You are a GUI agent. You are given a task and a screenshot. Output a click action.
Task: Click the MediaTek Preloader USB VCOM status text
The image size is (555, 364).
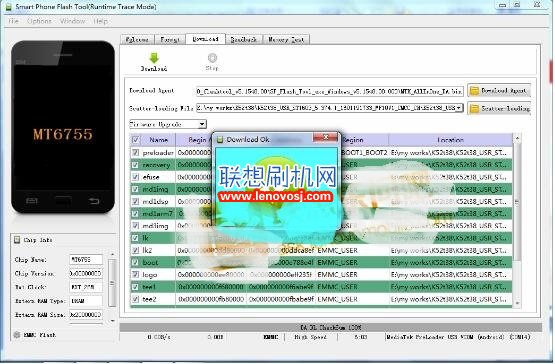click(x=458, y=337)
